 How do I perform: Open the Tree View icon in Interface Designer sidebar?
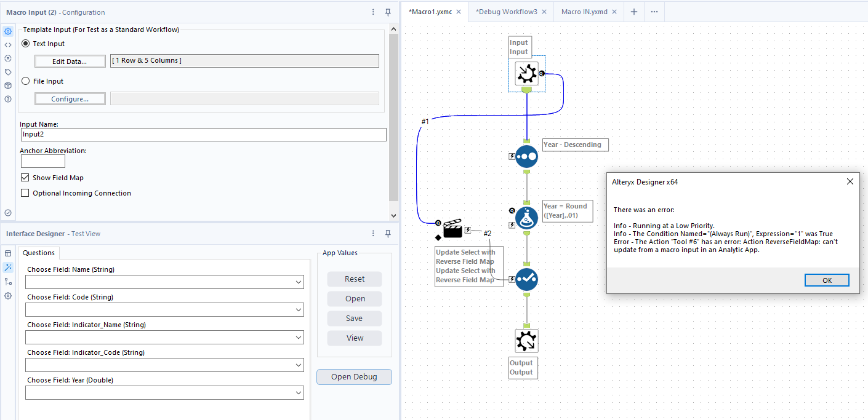[x=9, y=282]
